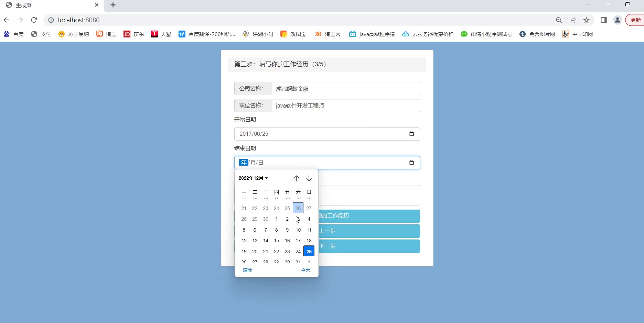Select date 11 in the calendar
644x323 pixels.
(x=309, y=230)
